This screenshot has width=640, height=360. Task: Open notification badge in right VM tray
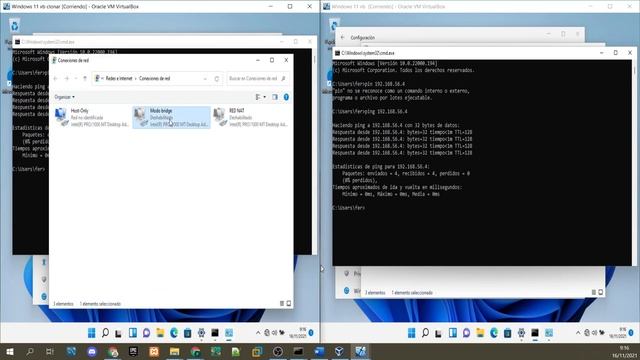[631, 333]
